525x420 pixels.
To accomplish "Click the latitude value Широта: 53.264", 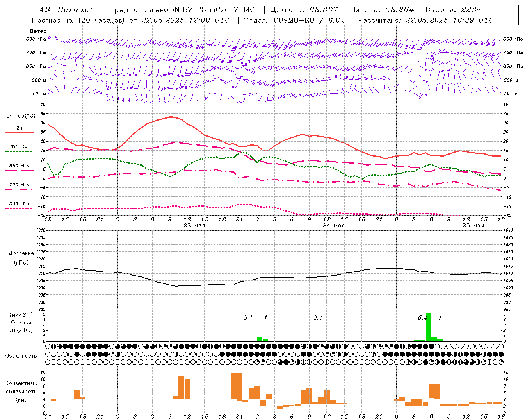I will coord(381,10).
